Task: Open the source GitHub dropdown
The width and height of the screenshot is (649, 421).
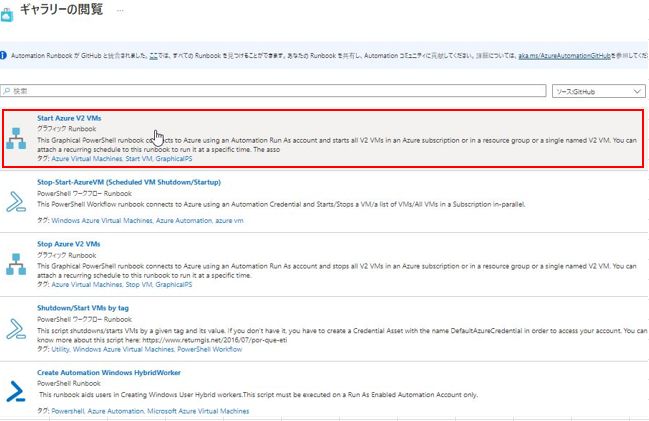Action: coord(599,91)
